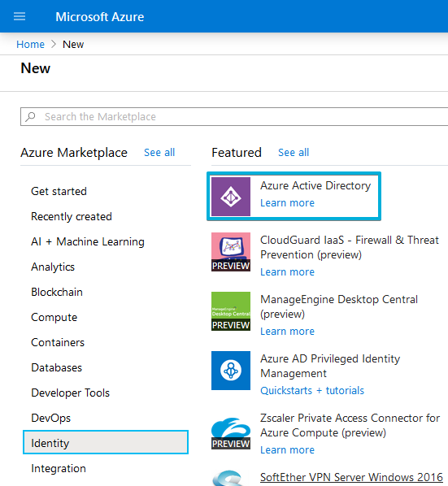448x486 pixels.
Task: Select the Get started category
Action: click(59, 191)
